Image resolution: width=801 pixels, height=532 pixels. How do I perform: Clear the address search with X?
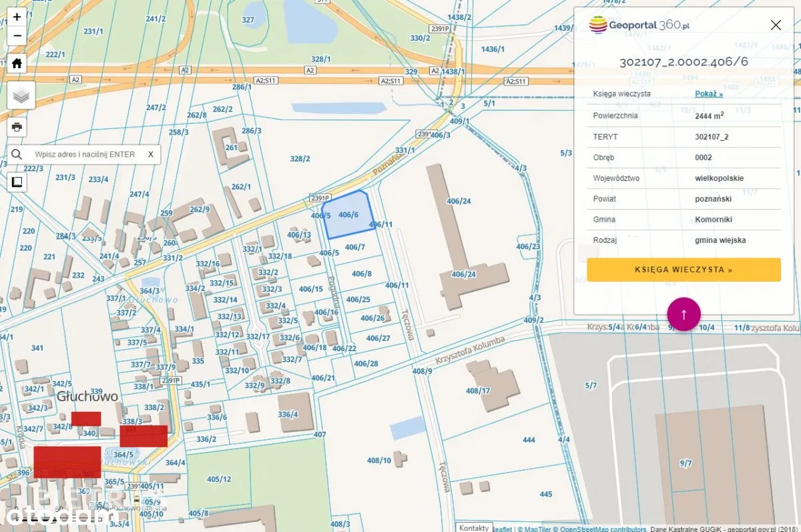[150, 154]
